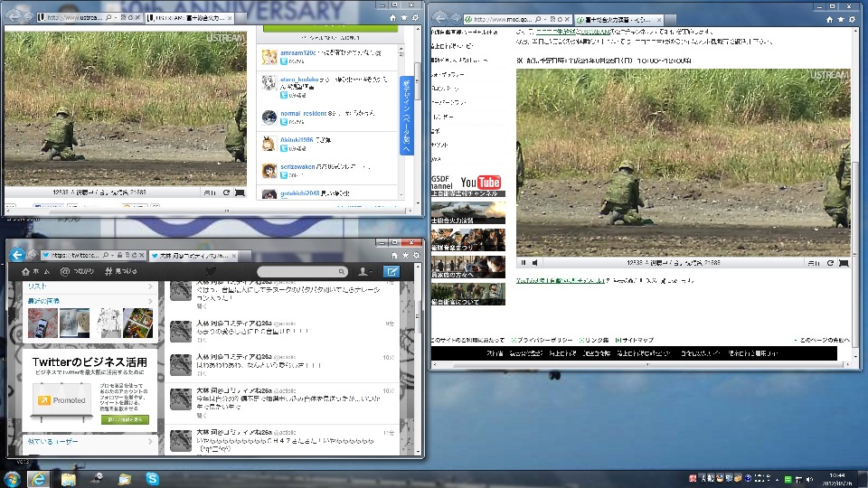The height and width of the screenshot is (488, 868).
Task: Toggle fullscreen in Ustream window player
Action: 240,192
